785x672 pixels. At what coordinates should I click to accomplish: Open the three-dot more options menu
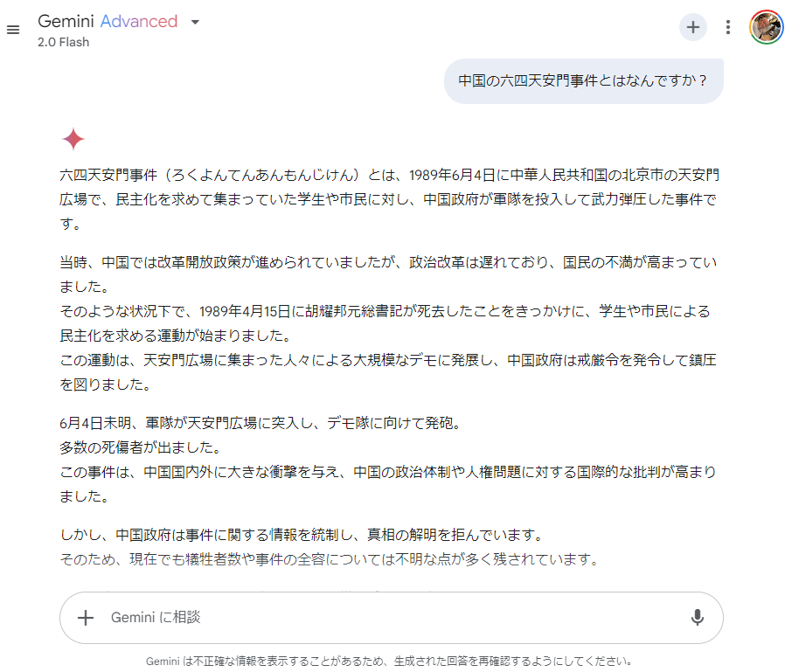[728, 27]
